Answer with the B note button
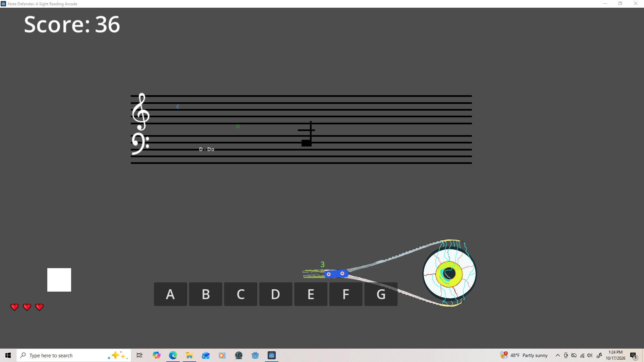 coord(206,294)
